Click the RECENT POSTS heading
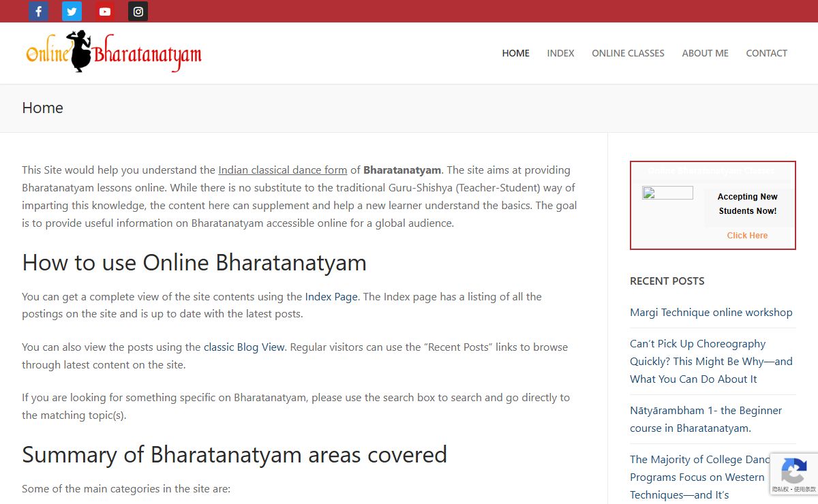818x504 pixels. coord(667,281)
